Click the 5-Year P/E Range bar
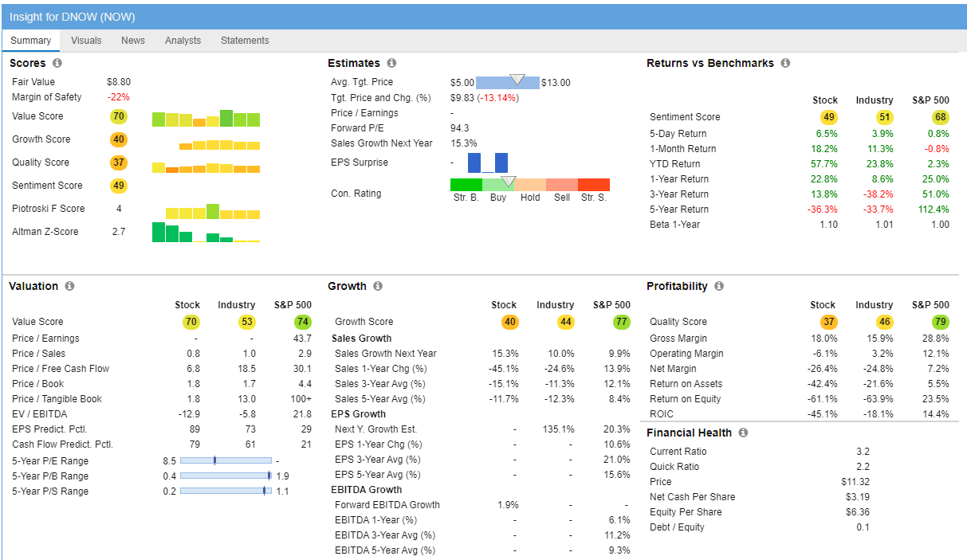 226,460
